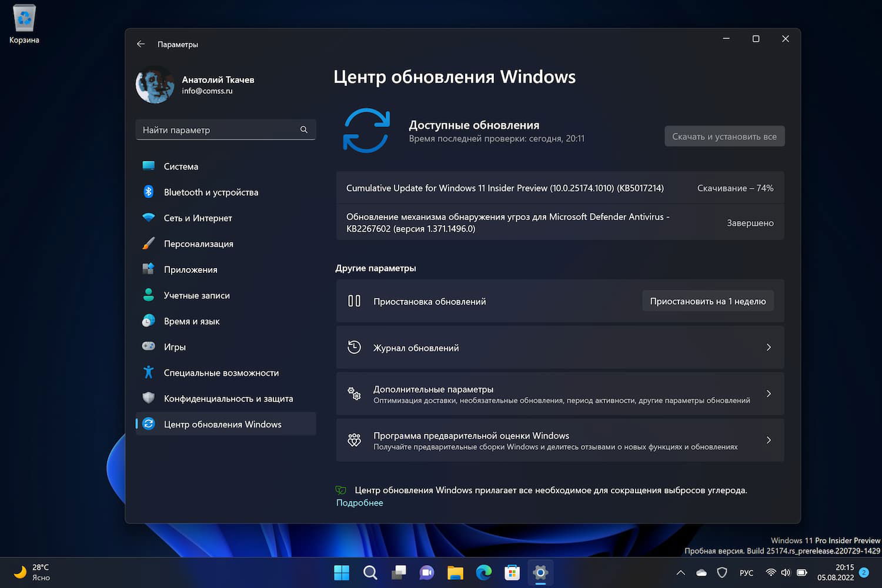Click Приостановить на 1 неделю button
Screen dimensions: 882x588
[x=708, y=301]
